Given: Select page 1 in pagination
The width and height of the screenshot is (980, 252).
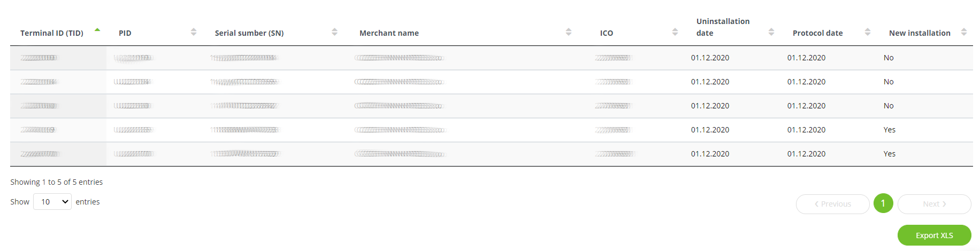Looking at the screenshot, I should point(883,203).
